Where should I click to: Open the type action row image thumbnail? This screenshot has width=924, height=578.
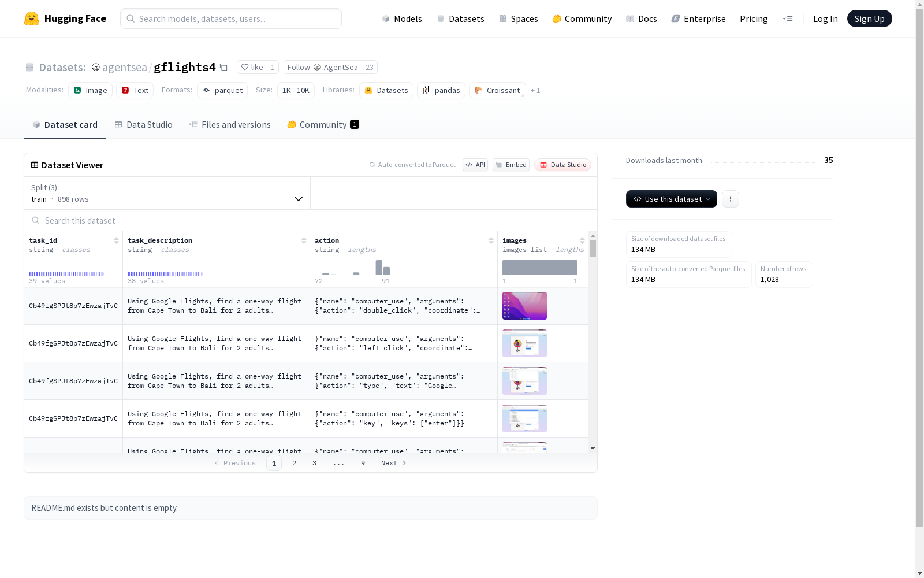pos(524,381)
